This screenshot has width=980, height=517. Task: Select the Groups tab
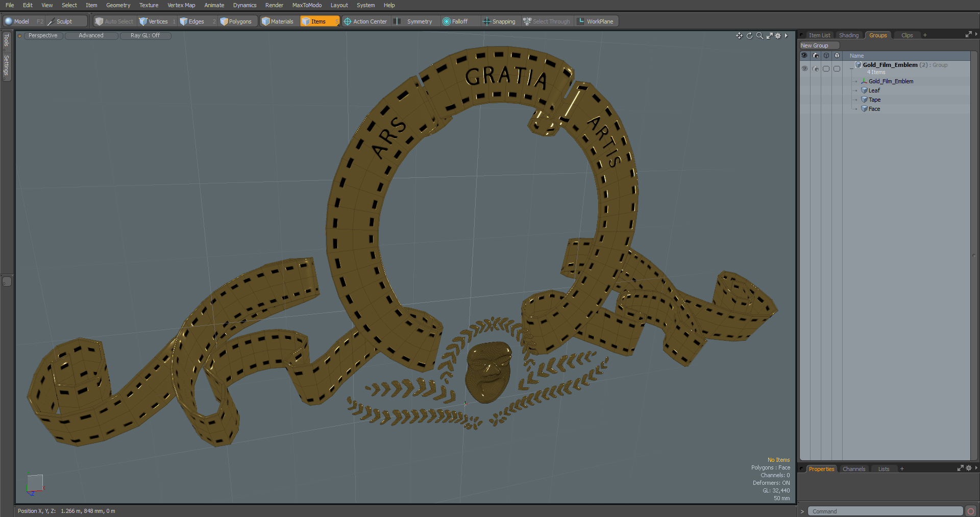click(878, 35)
